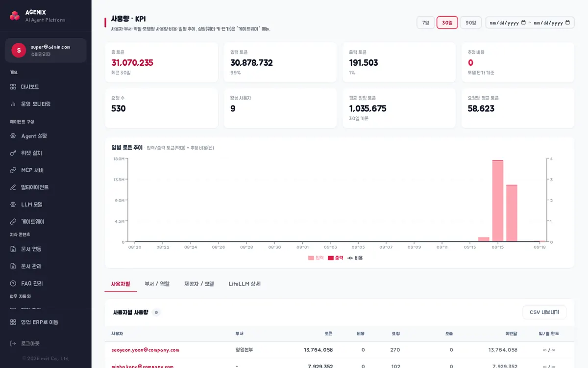Click the 출력 토큰 value 191,503
The image size is (588, 368).
coord(364,63)
